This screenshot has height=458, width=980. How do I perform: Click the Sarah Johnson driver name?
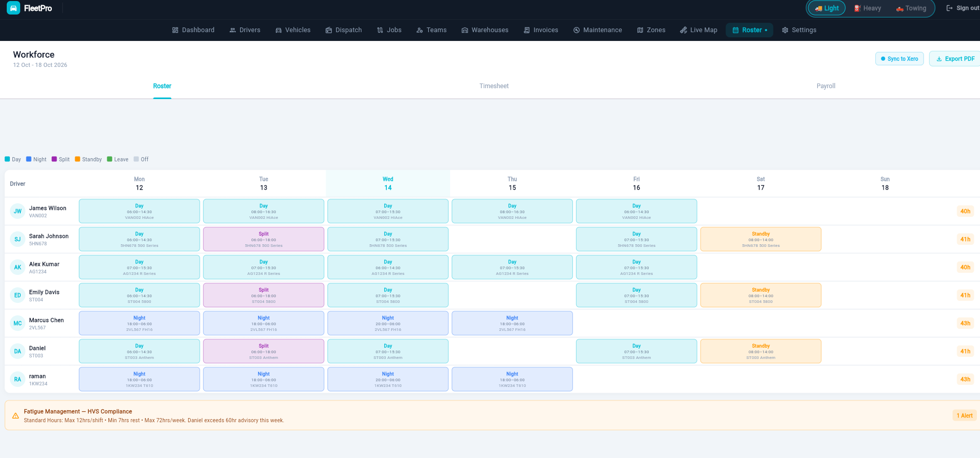pyautogui.click(x=49, y=236)
